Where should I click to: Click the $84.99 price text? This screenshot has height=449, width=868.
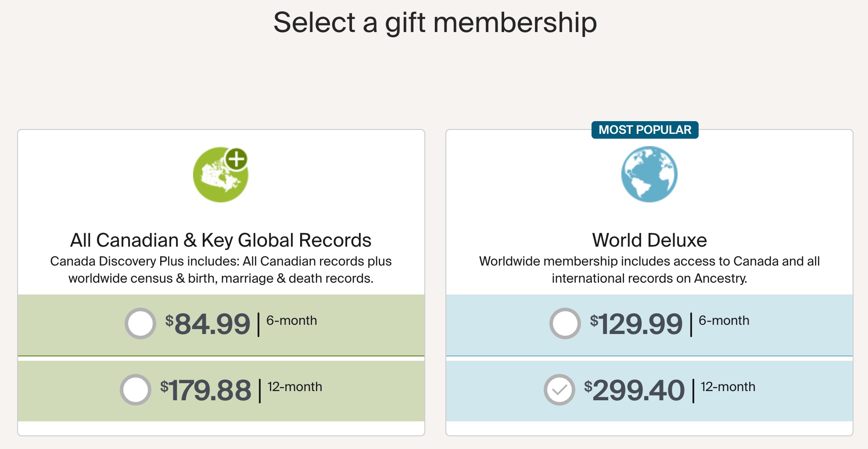[x=208, y=324]
